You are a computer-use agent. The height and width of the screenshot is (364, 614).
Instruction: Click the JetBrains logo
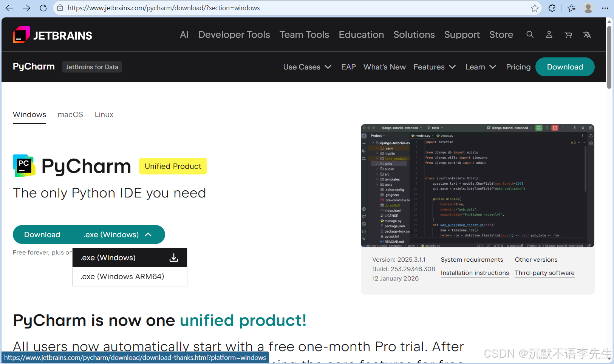(x=53, y=35)
